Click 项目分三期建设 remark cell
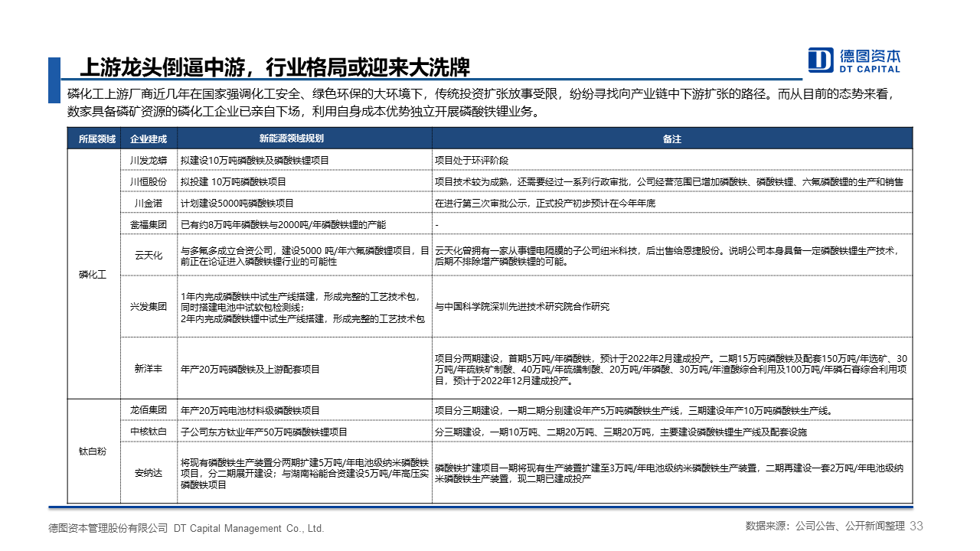 pyautogui.click(x=672, y=410)
